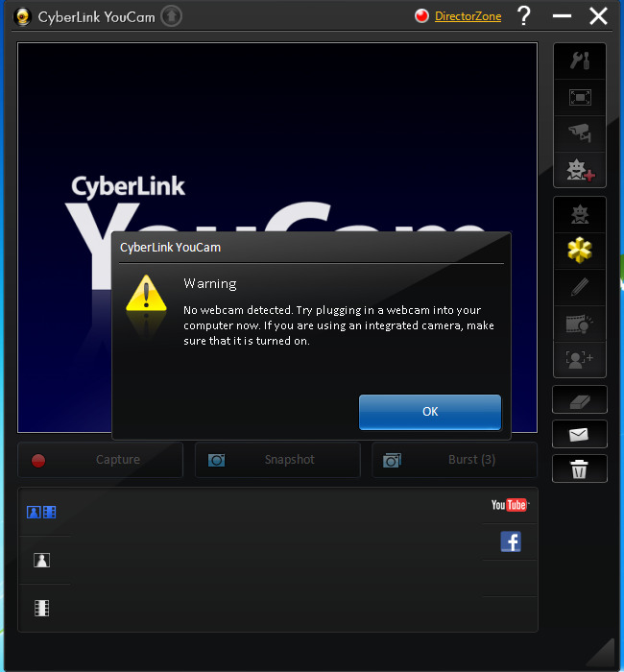Click add more effects icon with plus
This screenshot has width=624, height=672.
point(580,170)
